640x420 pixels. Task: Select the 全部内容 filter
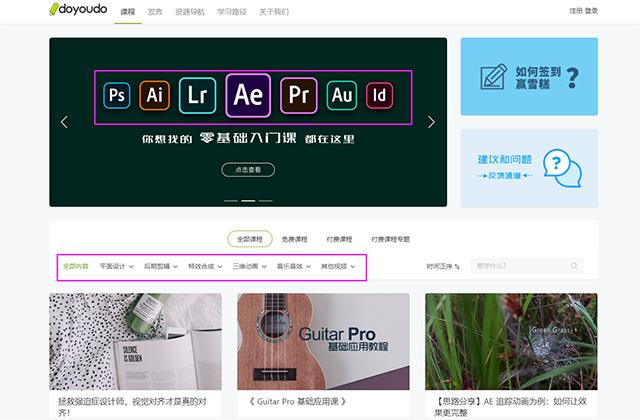coord(76,266)
